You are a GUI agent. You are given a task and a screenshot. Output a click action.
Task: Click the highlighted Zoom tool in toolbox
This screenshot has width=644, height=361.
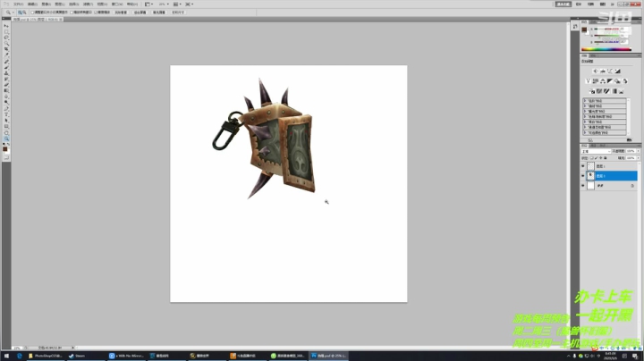click(6, 139)
